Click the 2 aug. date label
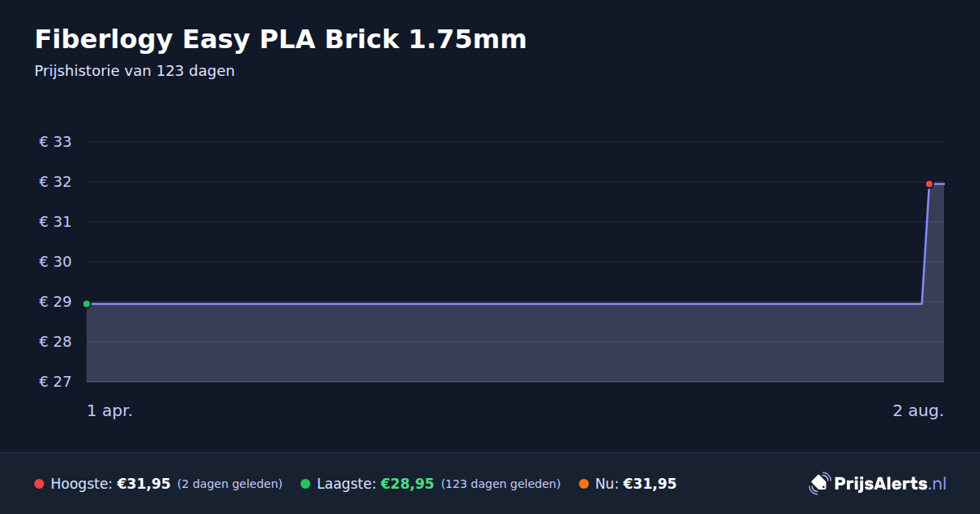The height and width of the screenshot is (514, 980). click(918, 411)
